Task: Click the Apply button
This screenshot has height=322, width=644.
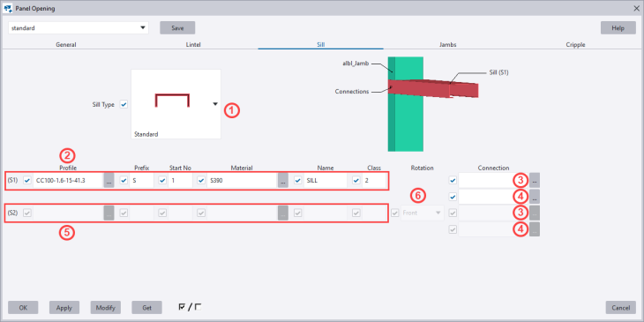Action: coord(64,307)
